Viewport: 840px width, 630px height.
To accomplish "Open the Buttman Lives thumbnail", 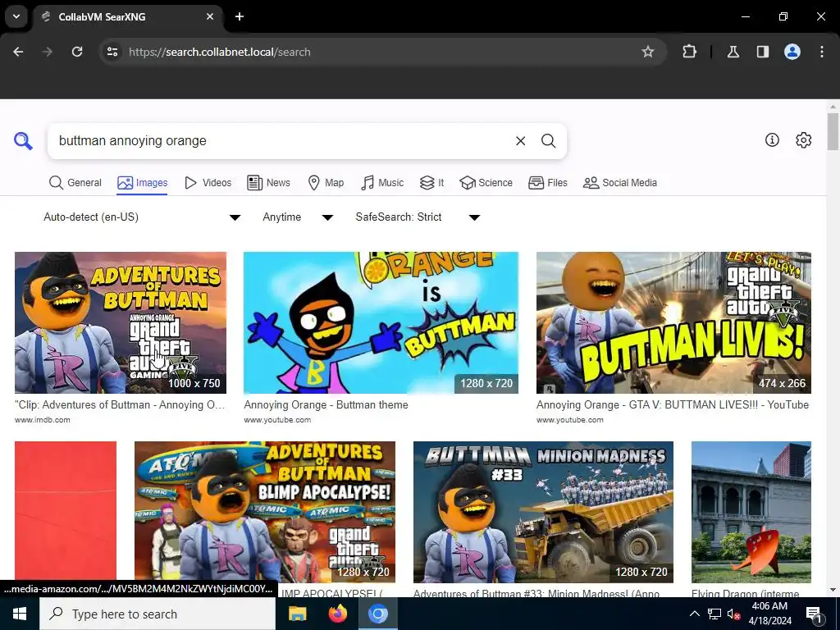I will point(674,323).
